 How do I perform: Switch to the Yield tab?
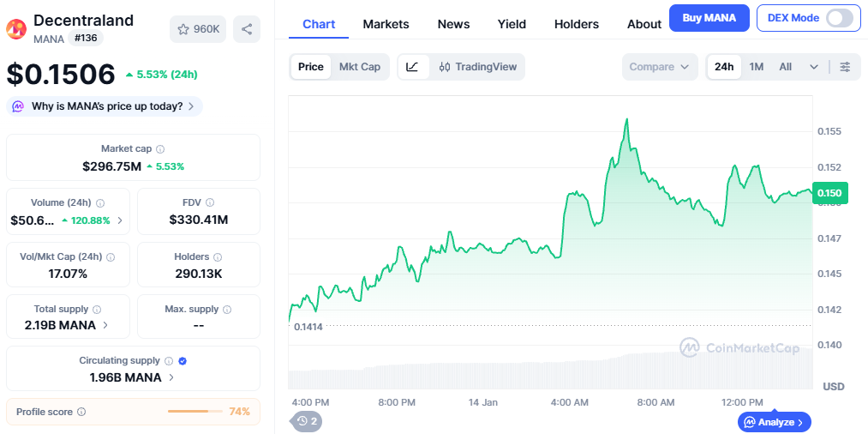[x=512, y=24]
